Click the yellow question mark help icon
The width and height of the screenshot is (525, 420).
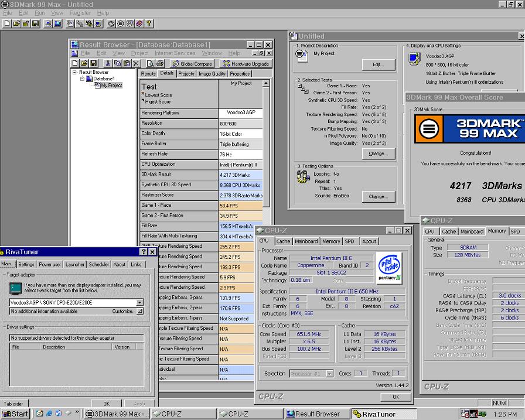(x=149, y=23)
